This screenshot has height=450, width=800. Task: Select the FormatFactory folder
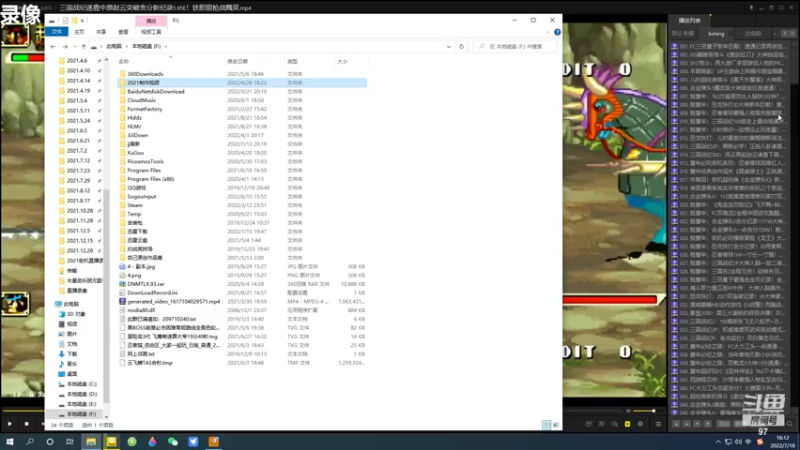click(144, 109)
